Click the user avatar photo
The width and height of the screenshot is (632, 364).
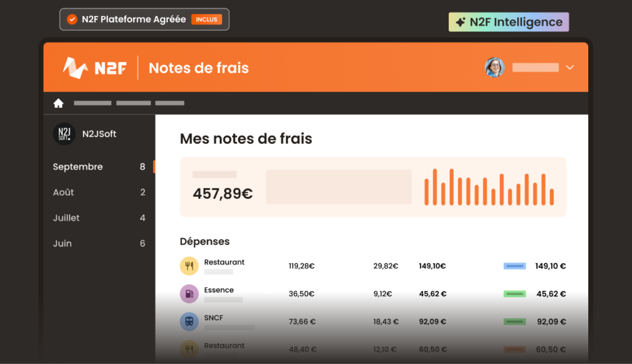(x=494, y=67)
